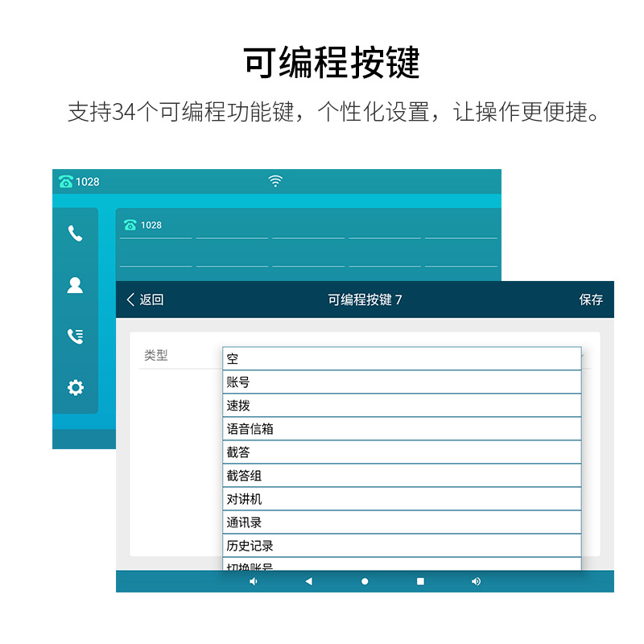Select 截答组 option
The width and height of the screenshot is (644, 644).
click(401, 476)
